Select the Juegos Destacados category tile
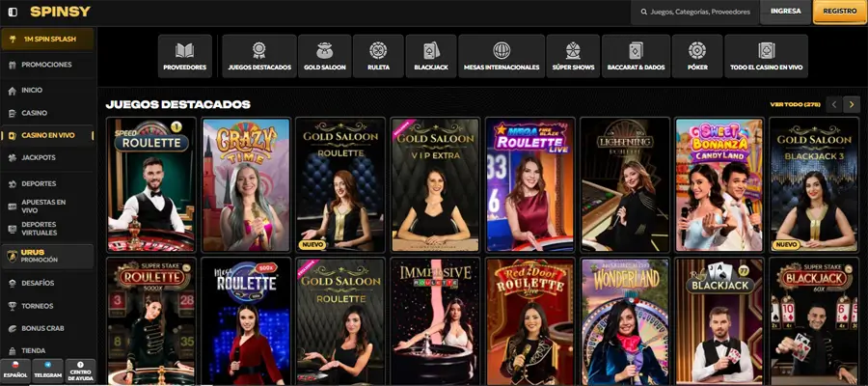Screen dimensions: 868x386 coord(259,57)
